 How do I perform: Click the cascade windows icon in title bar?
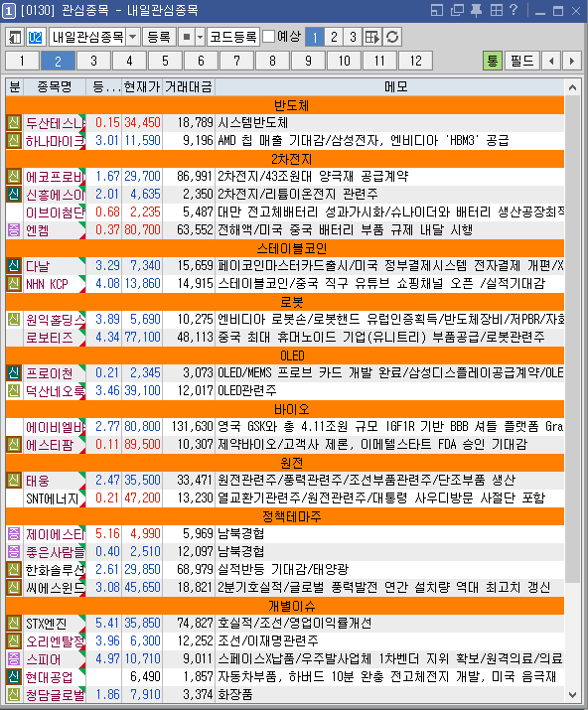457,10
